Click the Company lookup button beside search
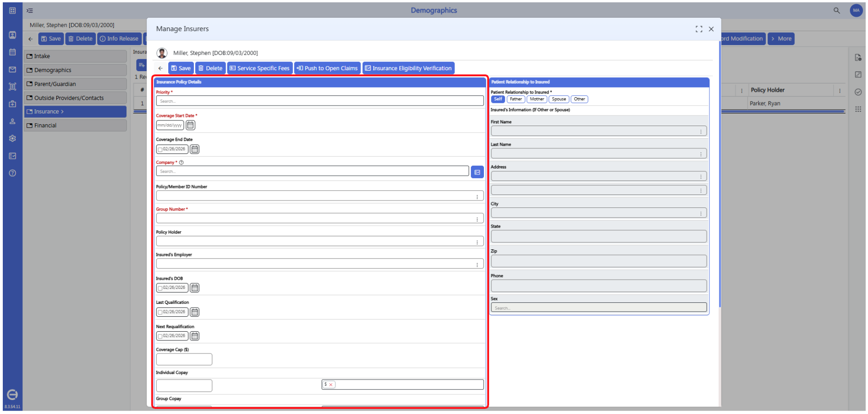The height and width of the screenshot is (414, 868). pyautogui.click(x=477, y=172)
